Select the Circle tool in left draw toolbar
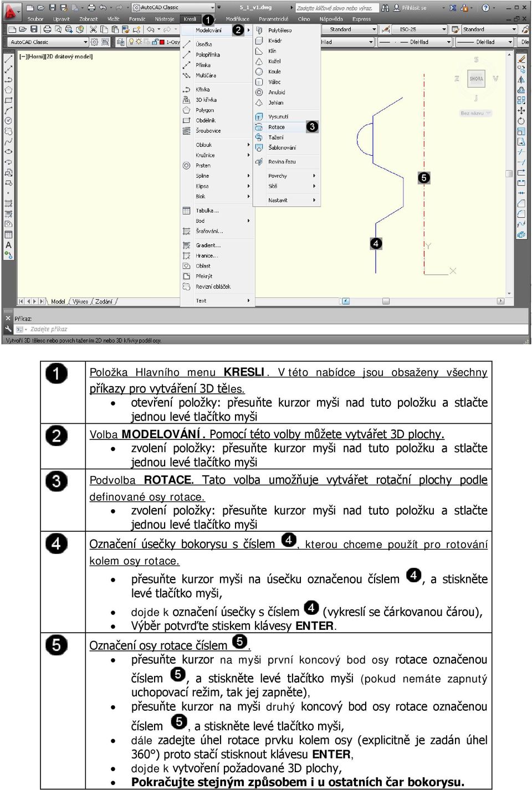Image resolution: width=532 pixels, height=790 pixels. 8,121
